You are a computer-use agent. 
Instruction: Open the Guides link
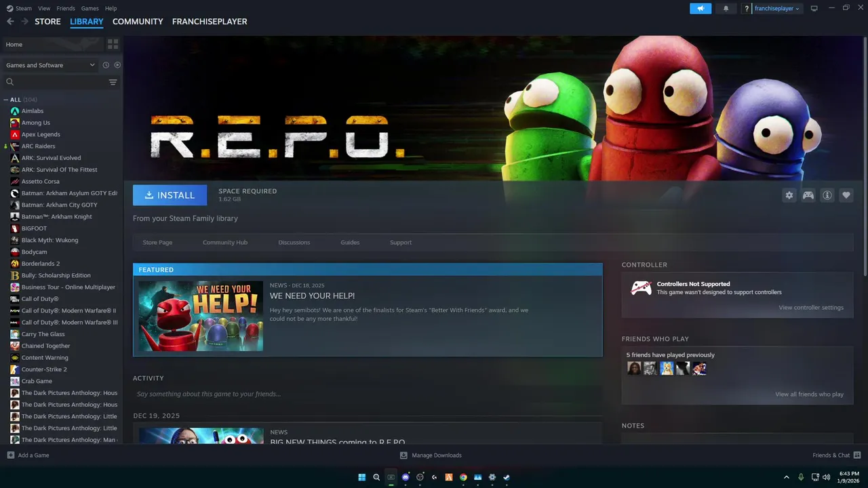350,242
